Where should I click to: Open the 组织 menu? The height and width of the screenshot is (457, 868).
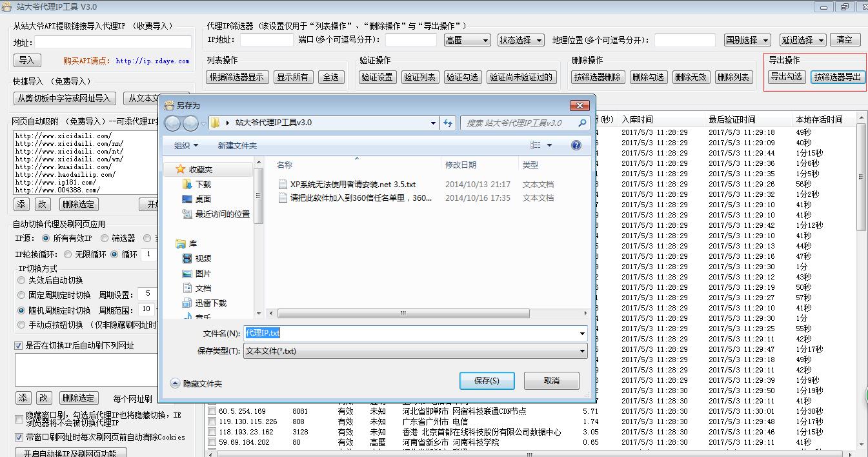[186, 145]
